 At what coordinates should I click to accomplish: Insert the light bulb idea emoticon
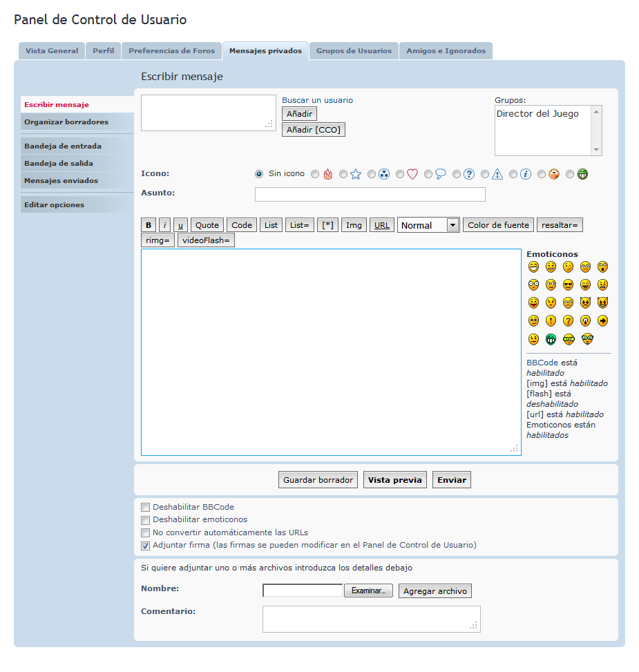point(585,320)
